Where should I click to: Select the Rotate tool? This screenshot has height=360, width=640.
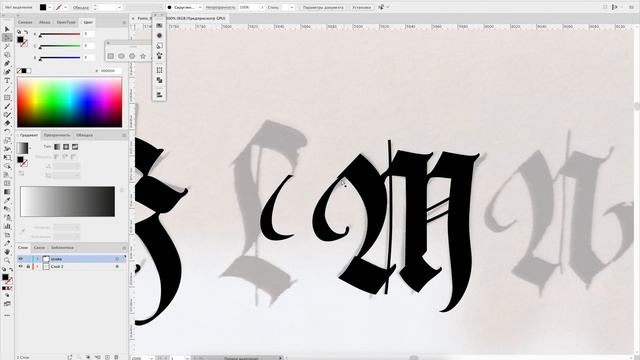(7, 132)
